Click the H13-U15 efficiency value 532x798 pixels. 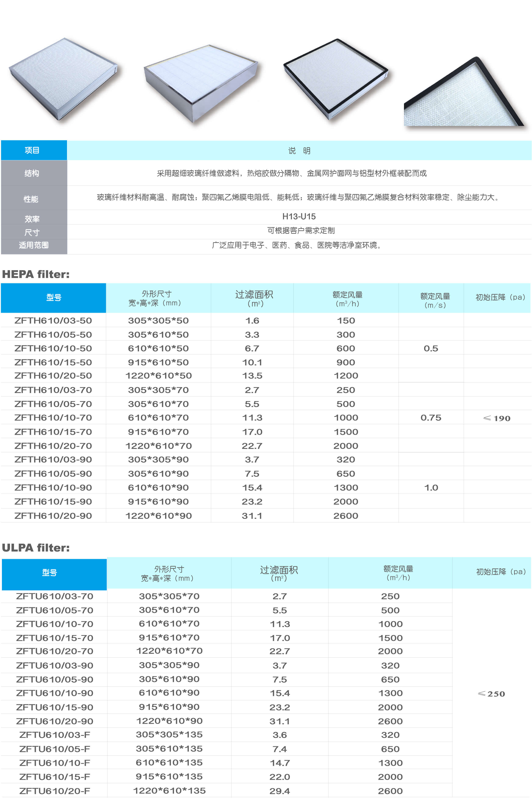pyautogui.click(x=299, y=217)
